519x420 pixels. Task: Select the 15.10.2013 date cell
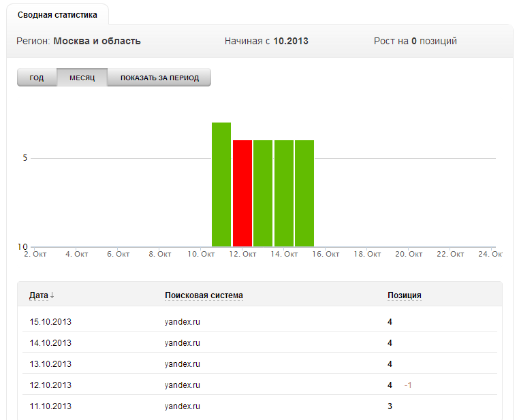pos(50,322)
